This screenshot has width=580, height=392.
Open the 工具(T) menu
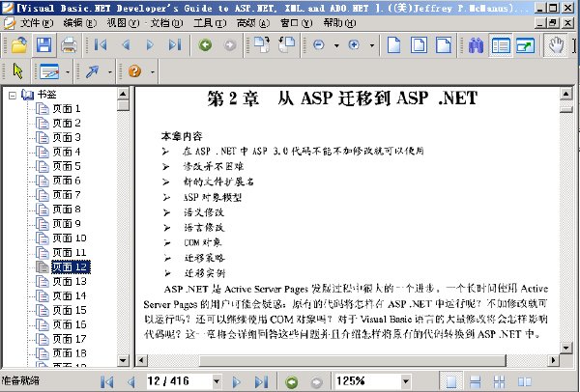click(x=210, y=23)
